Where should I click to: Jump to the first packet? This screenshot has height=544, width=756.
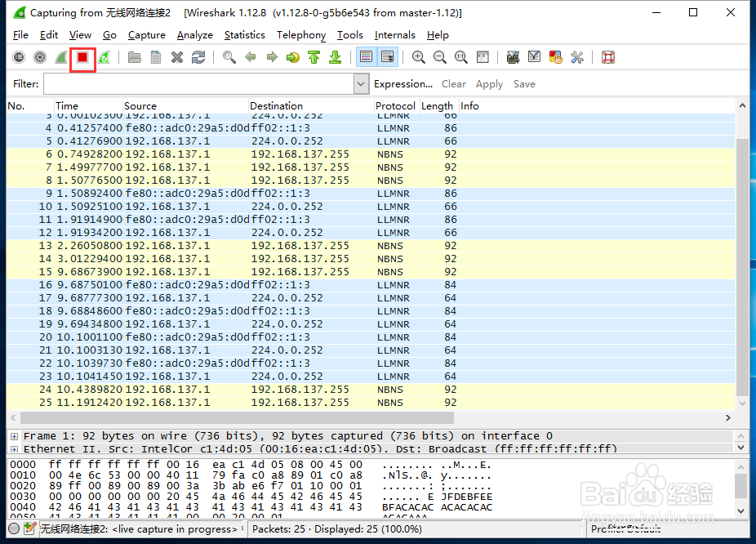314,57
